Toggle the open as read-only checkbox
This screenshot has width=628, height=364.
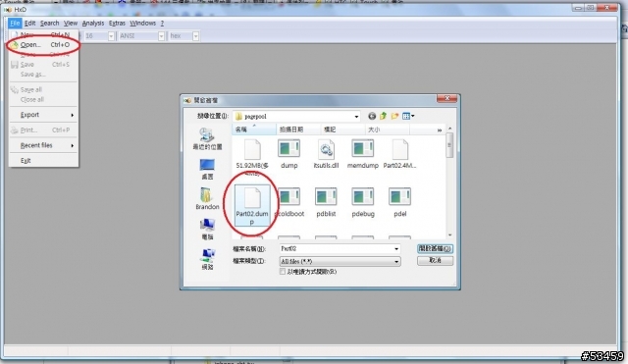coord(283,272)
